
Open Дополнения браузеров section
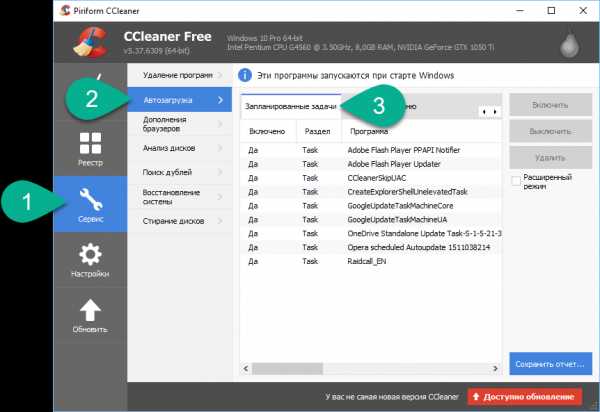(179, 124)
